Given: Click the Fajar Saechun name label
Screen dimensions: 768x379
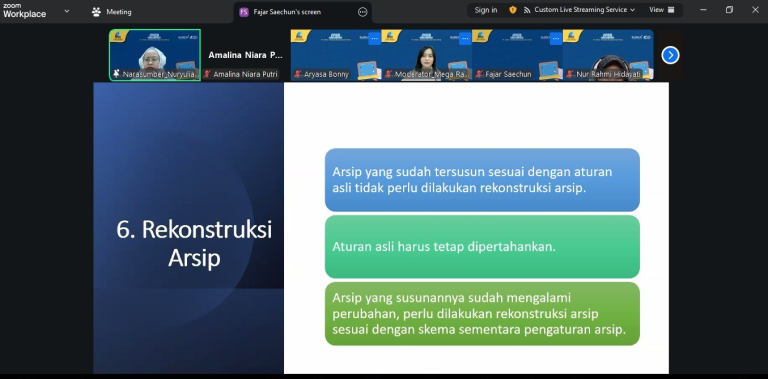Looking at the screenshot, I should coord(508,74).
